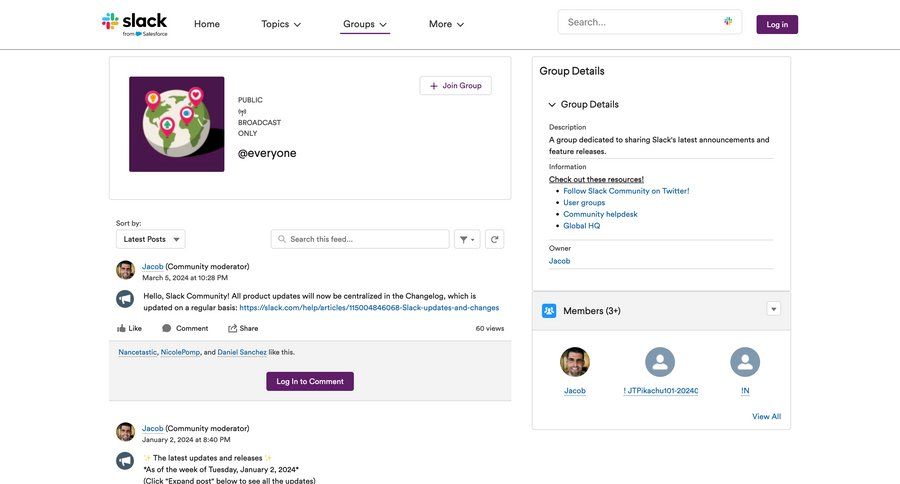This screenshot has height=484, width=900.
Task: Open the Global HQ link
Action: click(581, 226)
